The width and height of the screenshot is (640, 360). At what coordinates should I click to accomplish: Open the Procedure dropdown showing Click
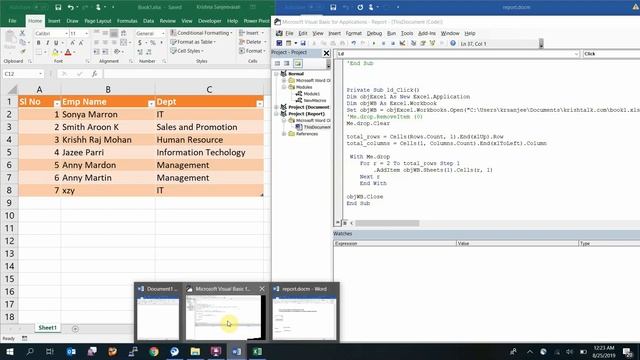[611, 54]
